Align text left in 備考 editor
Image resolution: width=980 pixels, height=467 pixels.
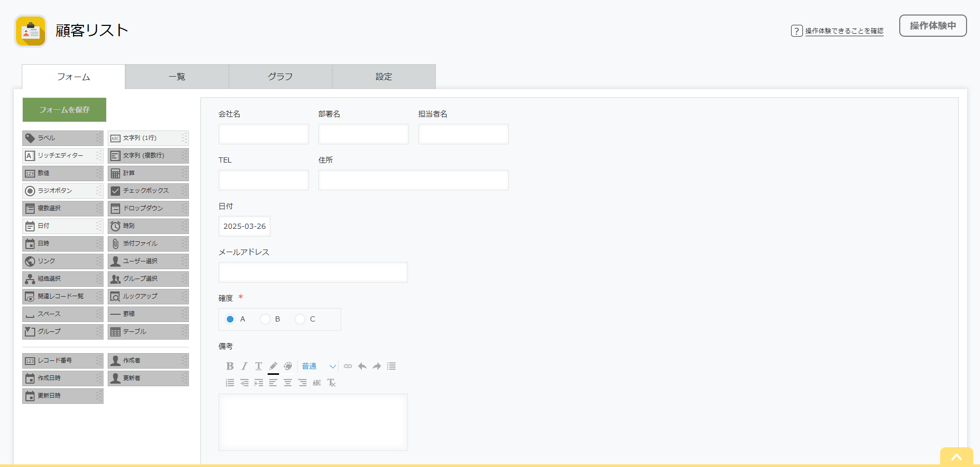coord(273,383)
